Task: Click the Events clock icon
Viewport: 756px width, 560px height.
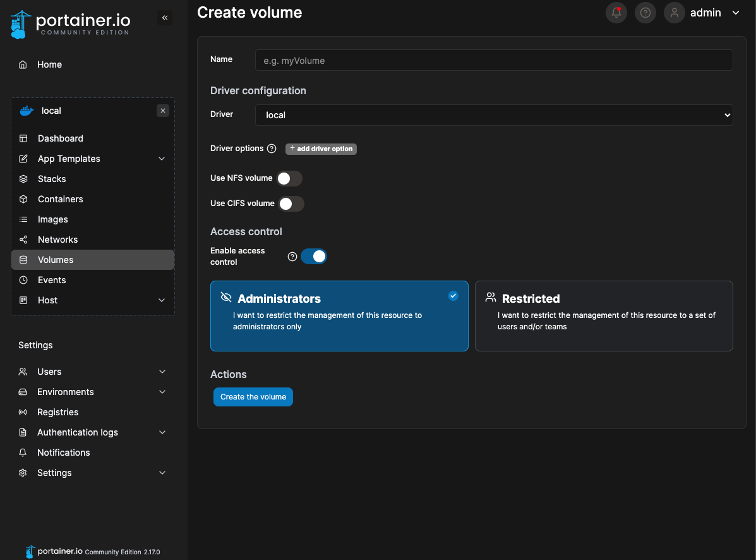Action: (x=23, y=280)
